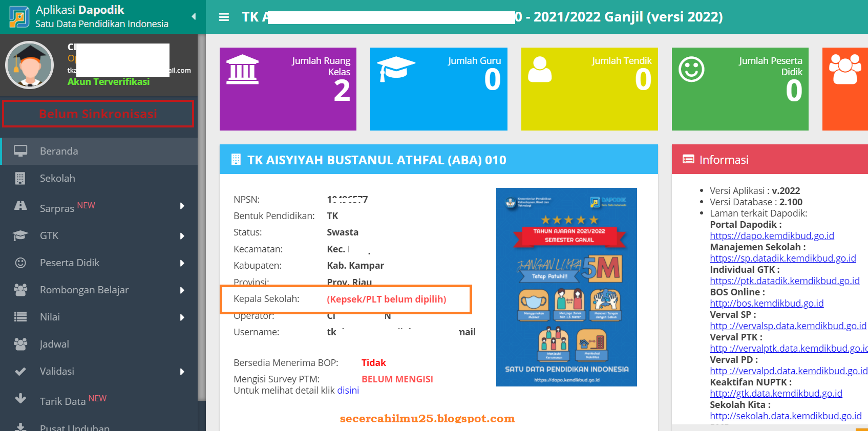Screen dimensions: 868x431
Task: Expand the Rombongan Belajar submenu arrow
Action: point(182,290)
